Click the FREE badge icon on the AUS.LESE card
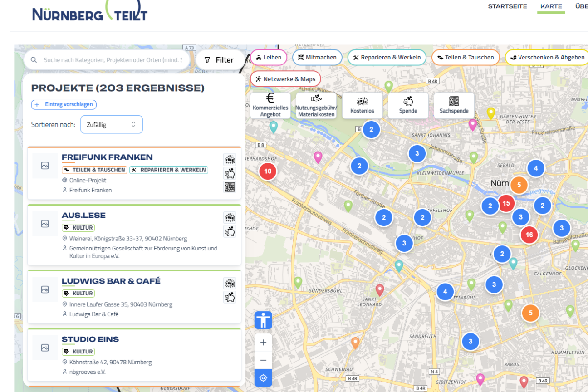 [230, 216]
